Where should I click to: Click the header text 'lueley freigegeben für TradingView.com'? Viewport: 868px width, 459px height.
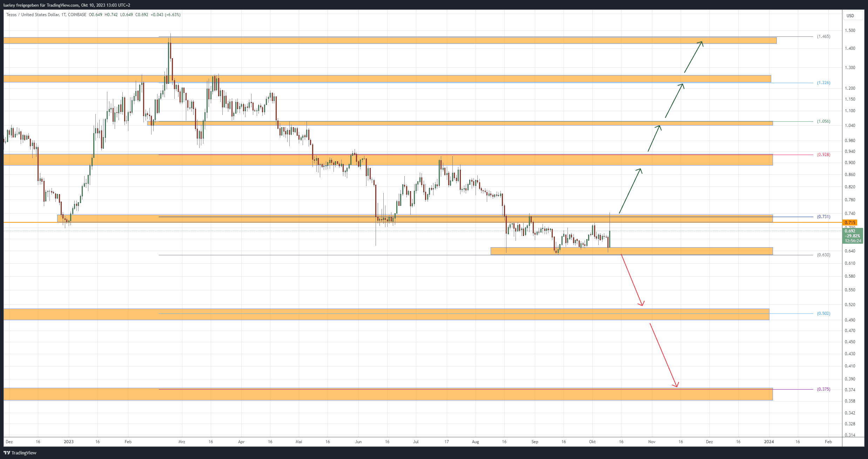pos(41,5)
